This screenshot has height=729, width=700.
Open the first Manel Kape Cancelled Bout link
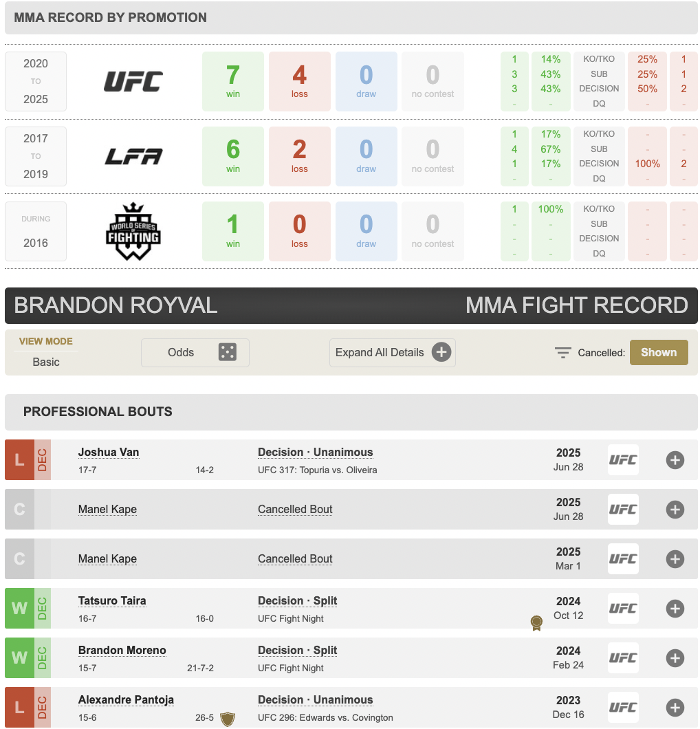pyautogui.click(x=295, y=509)
